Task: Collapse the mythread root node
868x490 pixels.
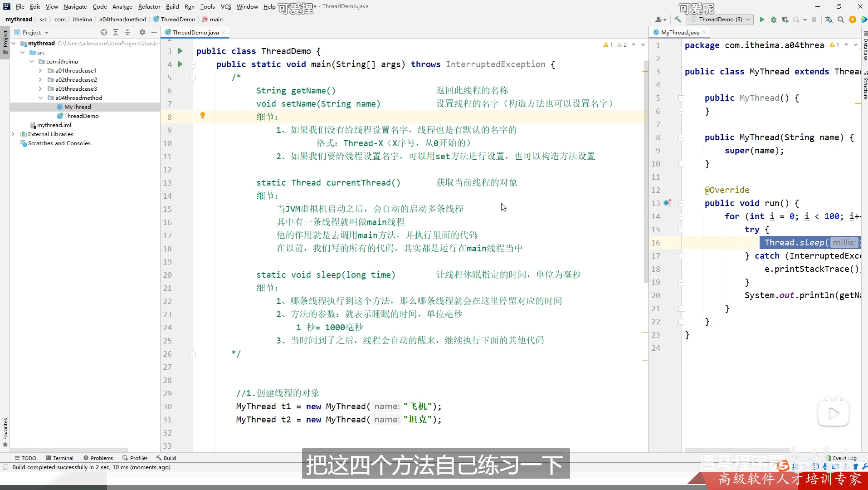Action: point(14,43)
